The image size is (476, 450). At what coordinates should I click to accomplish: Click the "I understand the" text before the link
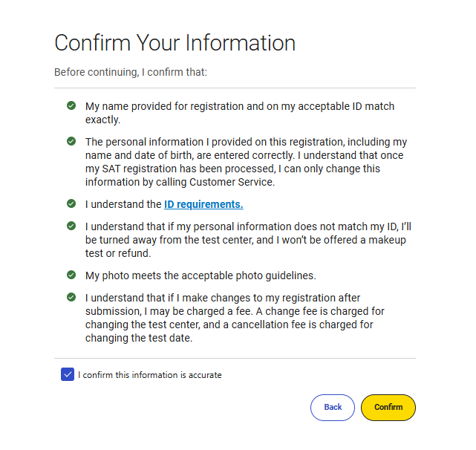(123, 204)
